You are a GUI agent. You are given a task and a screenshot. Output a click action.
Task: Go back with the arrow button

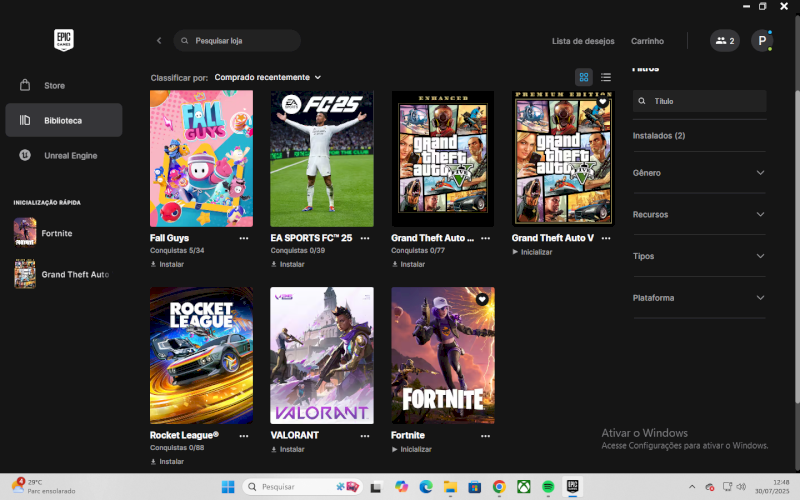tap(159, 41)
